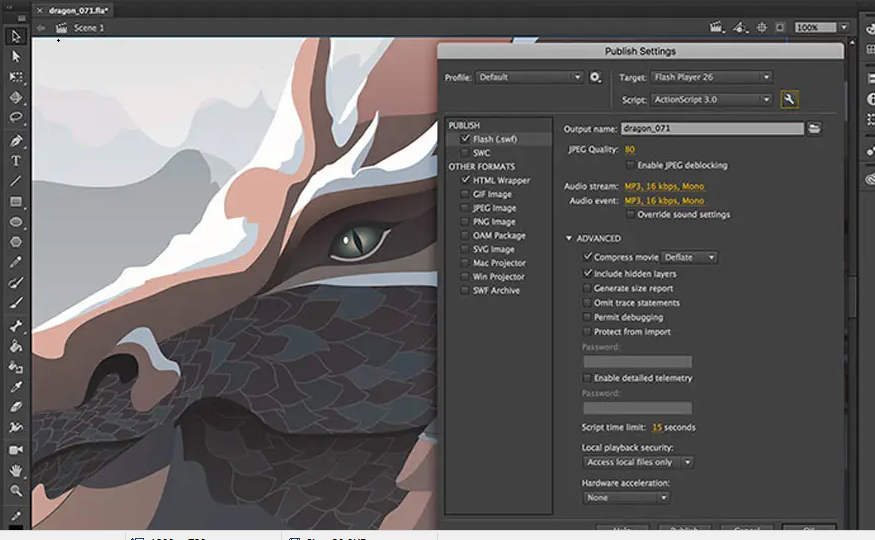875x540 pixels.
Task: Open the Local playback security dropdown
Action: tap(638, 462)
